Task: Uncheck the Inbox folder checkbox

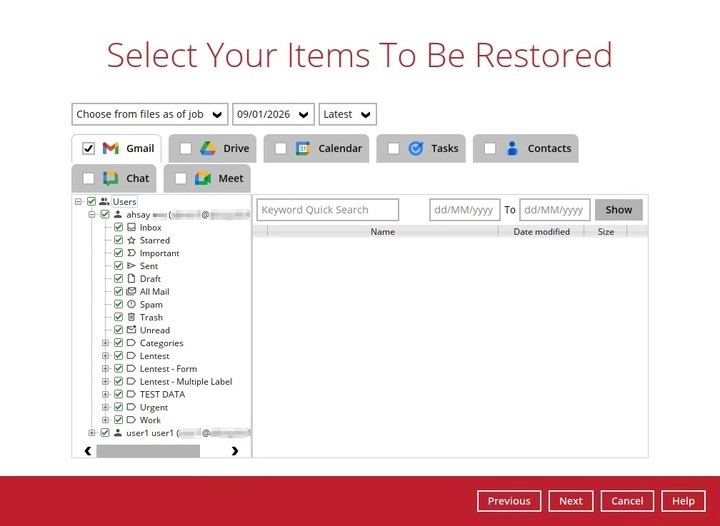Action: pyautogui.click(x=118, y=228)
